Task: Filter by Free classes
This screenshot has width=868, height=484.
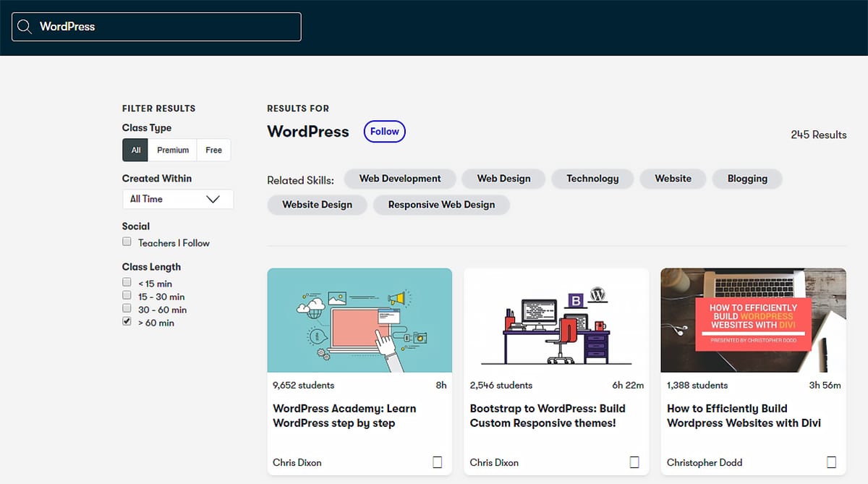Action: pyautogui.click(x=213, y=150)
